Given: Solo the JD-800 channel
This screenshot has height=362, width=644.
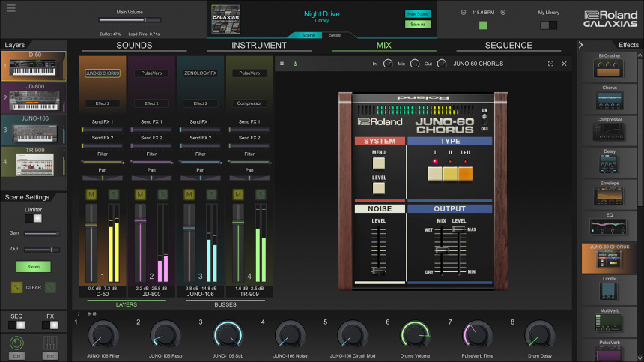Looking at the screenshot, I should point(162,195).
